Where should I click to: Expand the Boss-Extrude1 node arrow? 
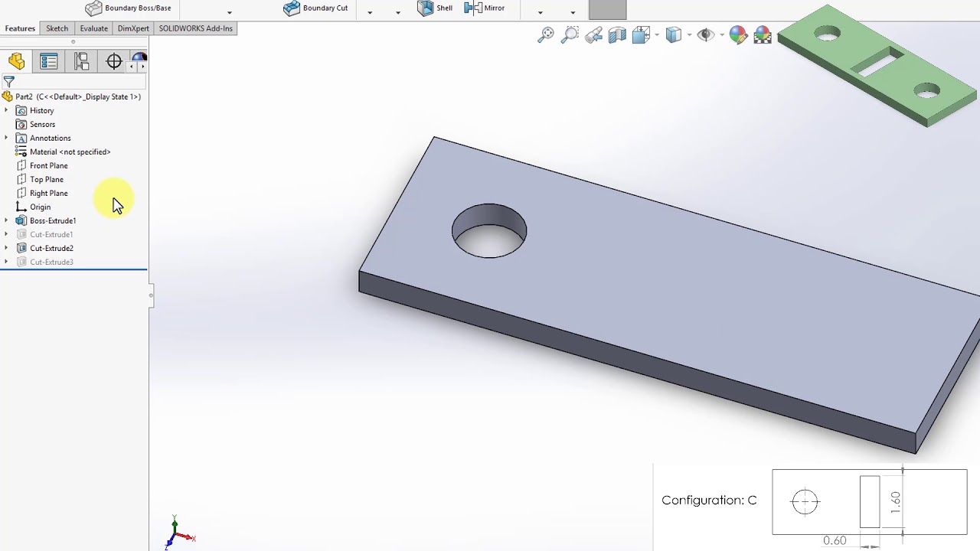click(x=6, y=220)
